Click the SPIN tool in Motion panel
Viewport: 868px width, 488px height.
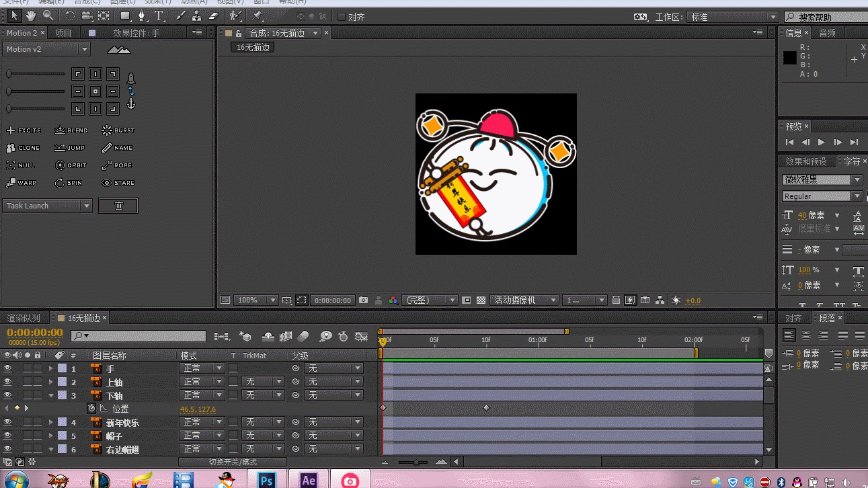point(69,183)
